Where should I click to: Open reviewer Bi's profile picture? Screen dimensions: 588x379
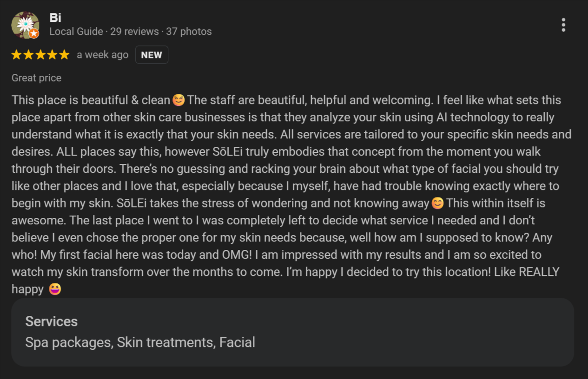point(25,25)
